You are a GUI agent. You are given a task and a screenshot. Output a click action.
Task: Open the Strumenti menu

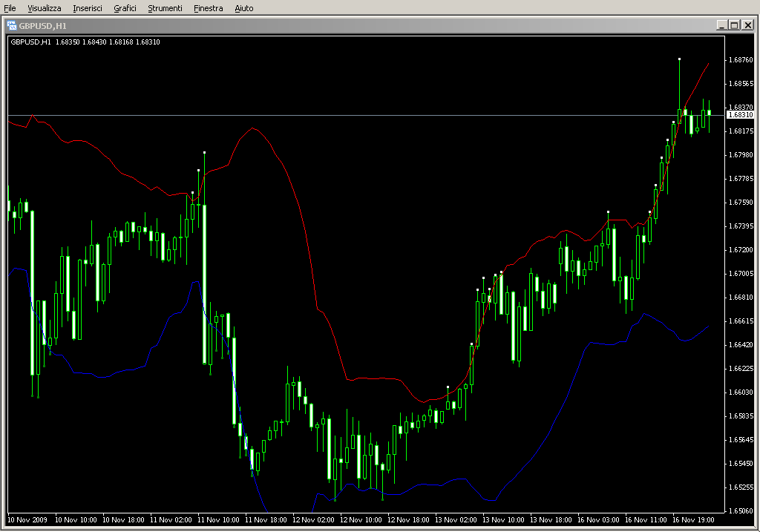(166, 8)
